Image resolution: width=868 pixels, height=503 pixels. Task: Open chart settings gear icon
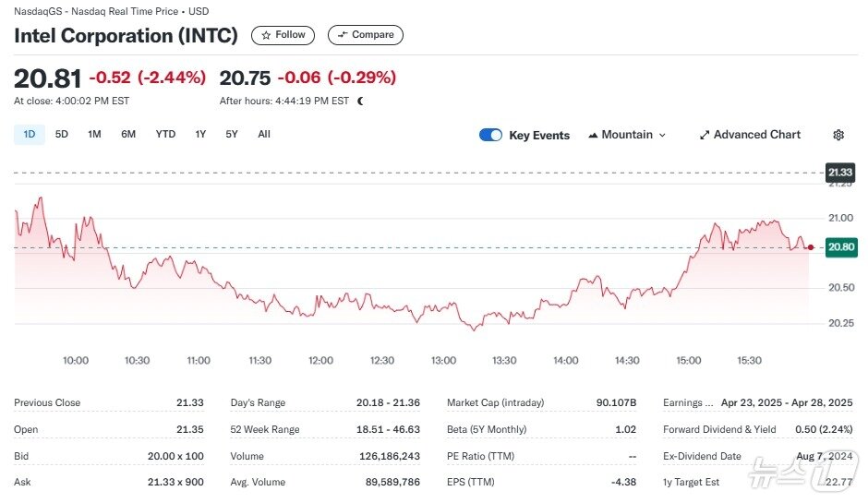click(x=838, y=135)
